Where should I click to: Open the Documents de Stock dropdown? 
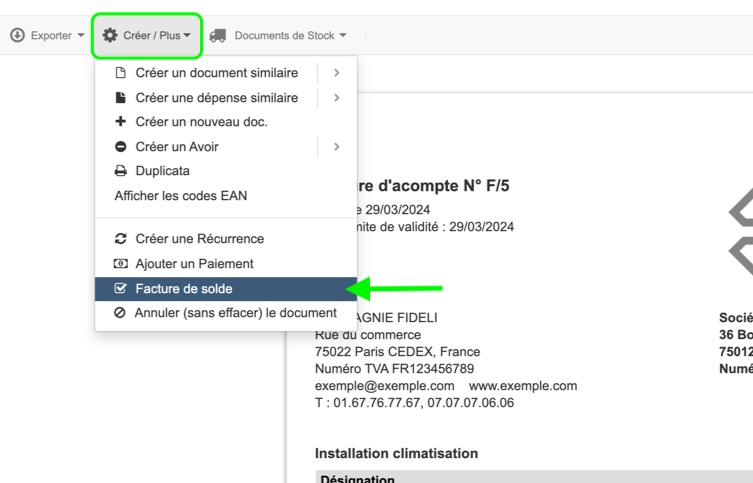tap(290, 35)
